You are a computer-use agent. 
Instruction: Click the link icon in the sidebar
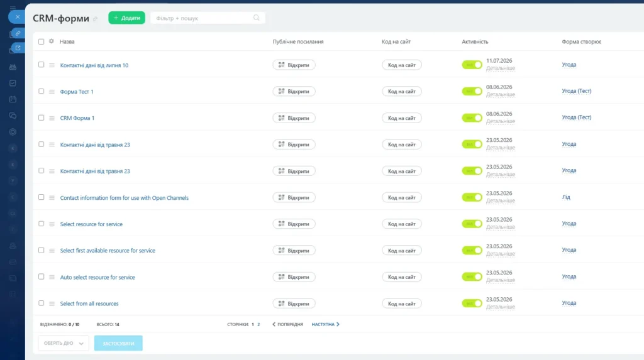pos(18,33)
